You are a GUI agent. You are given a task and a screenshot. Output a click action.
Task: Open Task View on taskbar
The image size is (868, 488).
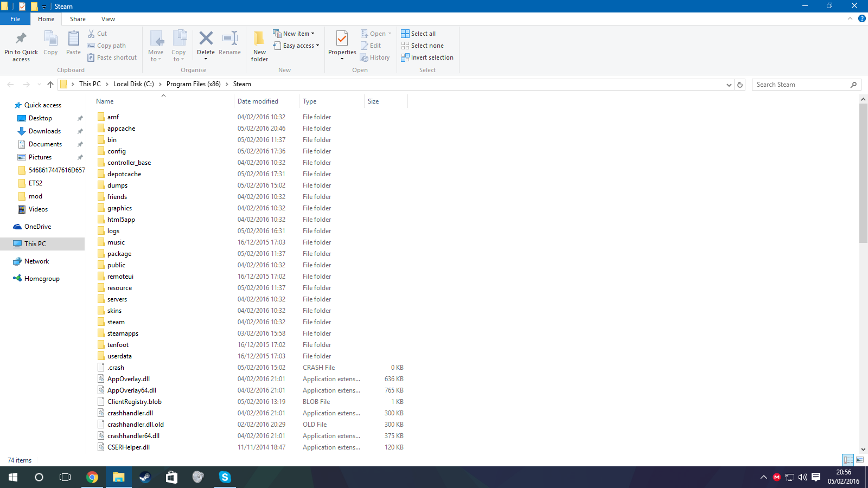coord(65,477)
